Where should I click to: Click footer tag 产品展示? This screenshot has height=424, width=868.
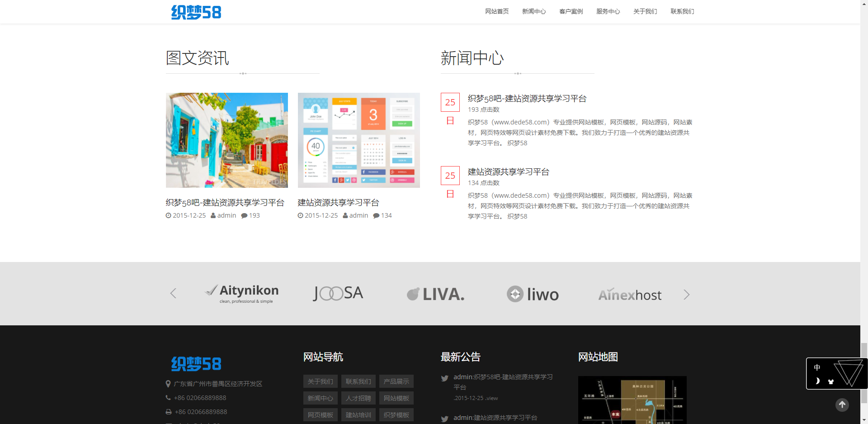coord(396,381)
